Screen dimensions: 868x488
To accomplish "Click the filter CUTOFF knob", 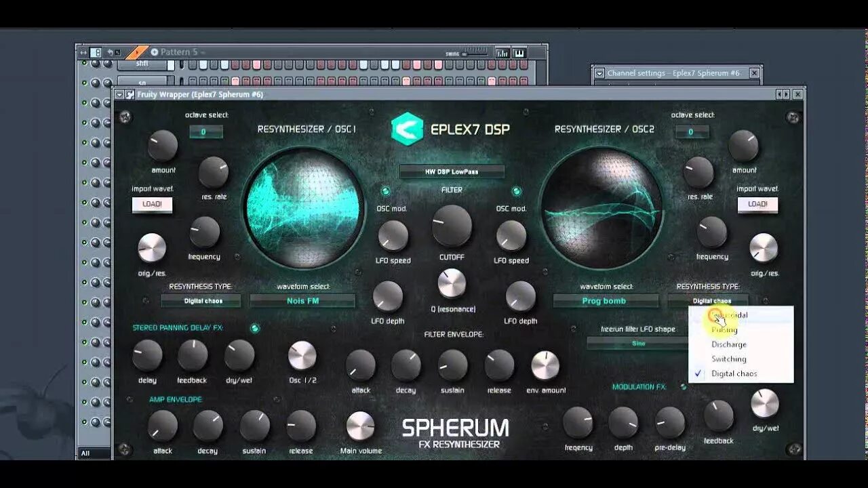I will [452, 226].
